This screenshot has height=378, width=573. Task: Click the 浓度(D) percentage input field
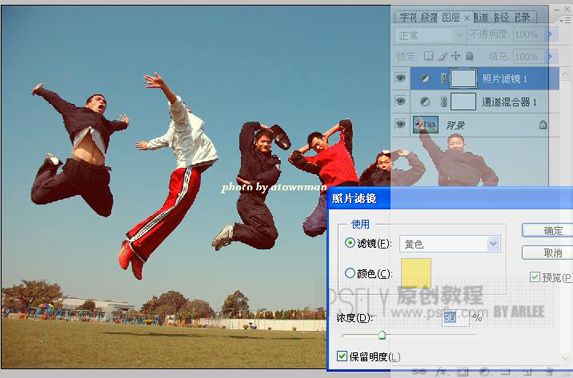[455, 318]
